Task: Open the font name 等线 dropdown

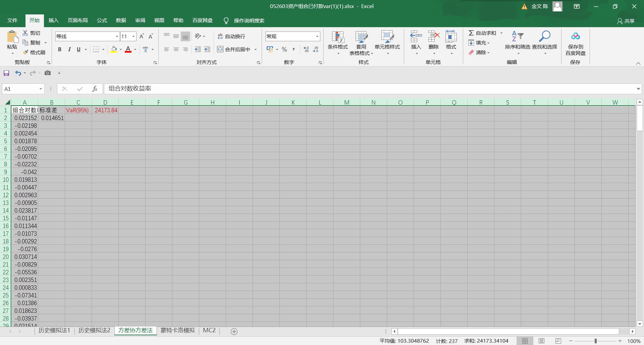Action: tap(117, 36)
